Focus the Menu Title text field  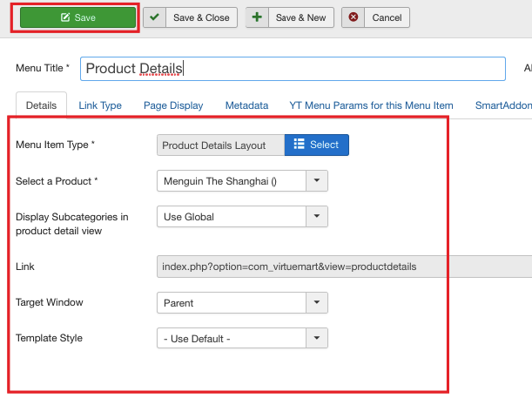[293, 69]
